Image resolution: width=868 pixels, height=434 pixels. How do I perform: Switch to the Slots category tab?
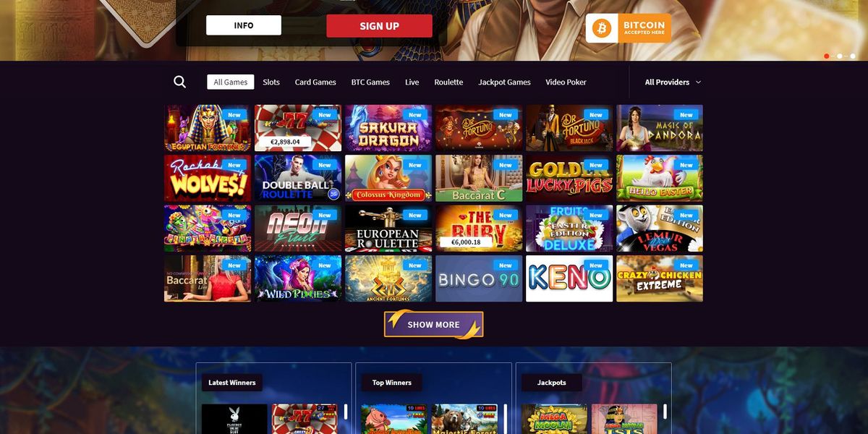click(271, 82)
